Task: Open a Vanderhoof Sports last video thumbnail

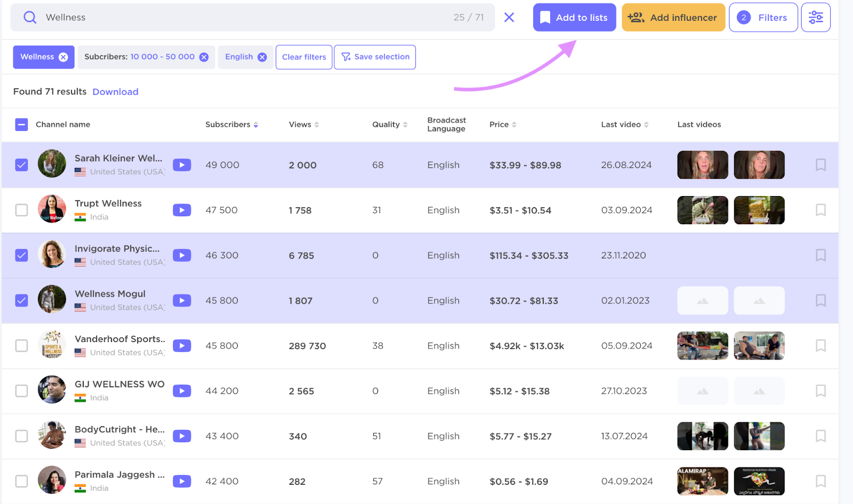Action: click(702, 345)
